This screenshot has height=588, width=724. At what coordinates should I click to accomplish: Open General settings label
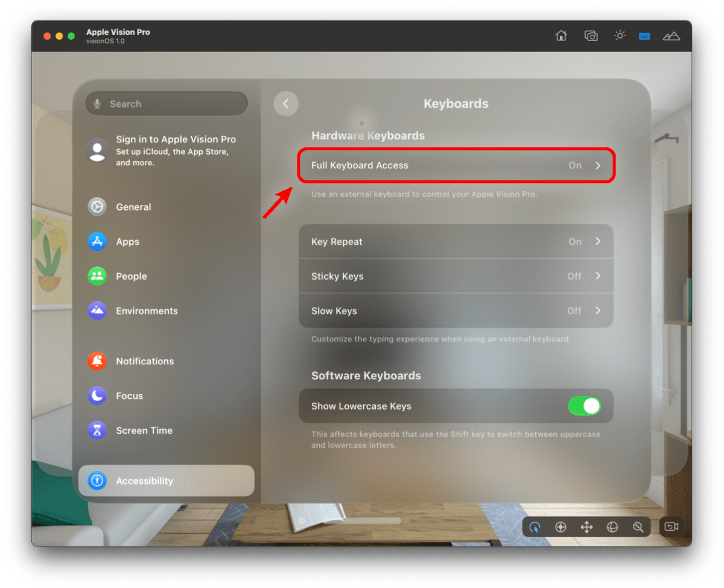coord(133,207)
